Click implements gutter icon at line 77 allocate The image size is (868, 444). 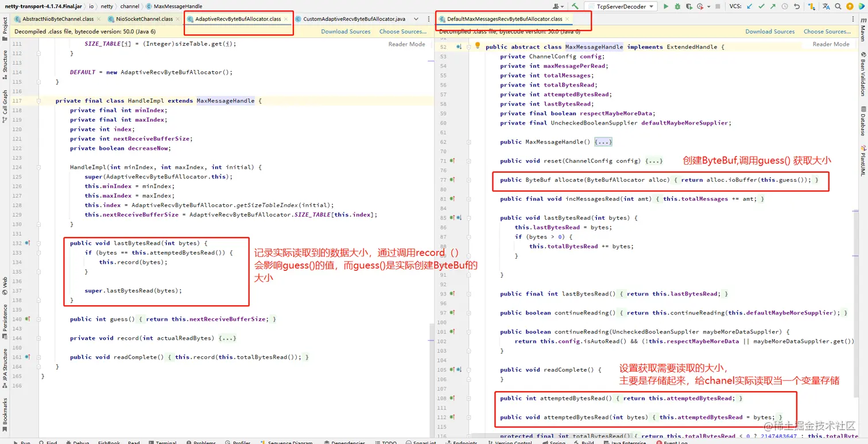[x=452, y=180]
